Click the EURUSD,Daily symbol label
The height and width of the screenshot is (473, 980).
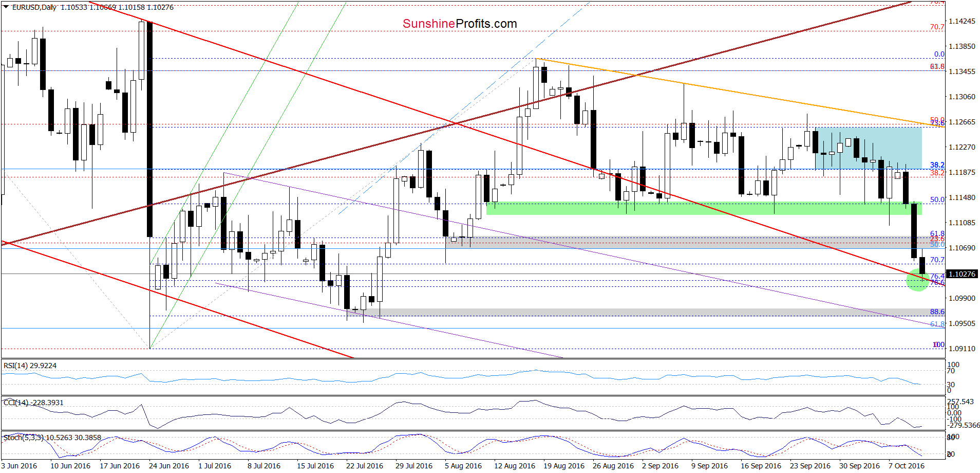tap(34, 7)
